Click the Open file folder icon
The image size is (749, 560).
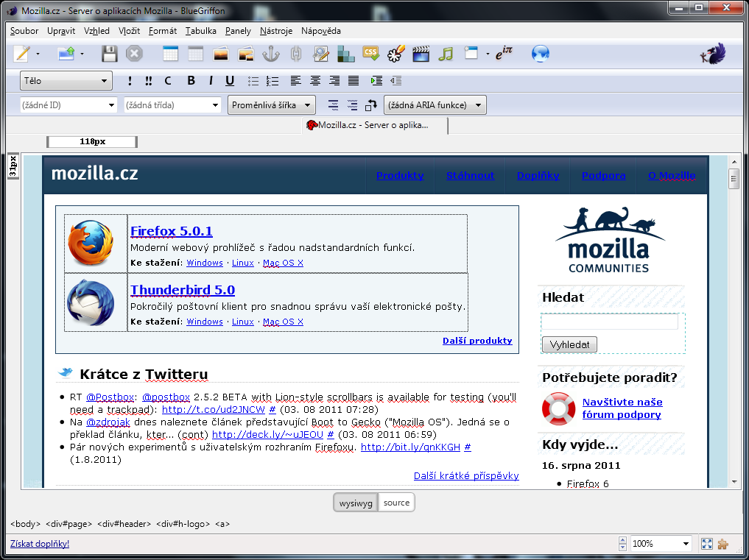coord(66,54)
